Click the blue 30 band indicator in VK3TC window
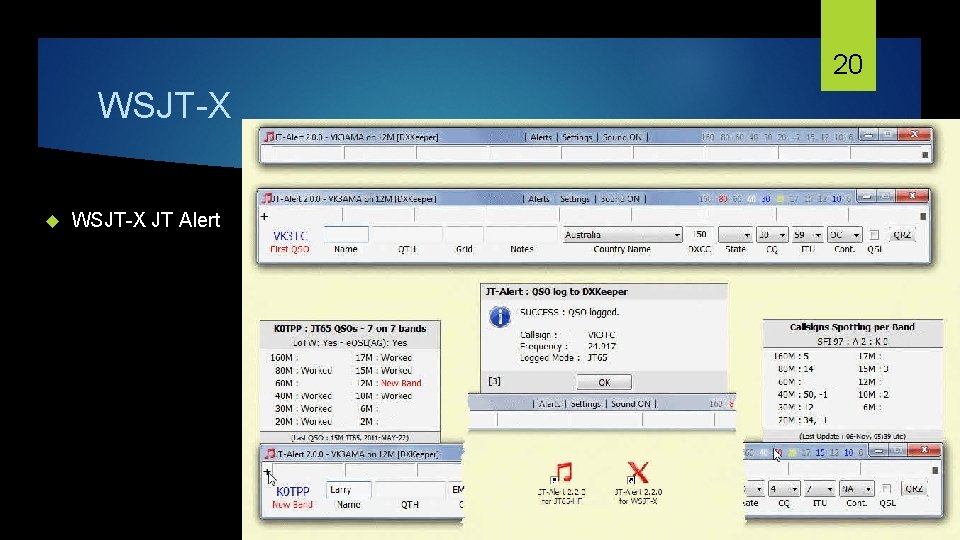Screen dimensions: 960x540 765,199
